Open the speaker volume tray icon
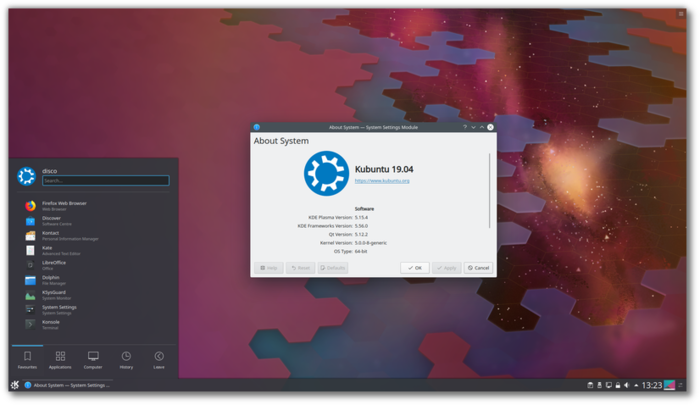700x405 pixels. coord(627,385)
